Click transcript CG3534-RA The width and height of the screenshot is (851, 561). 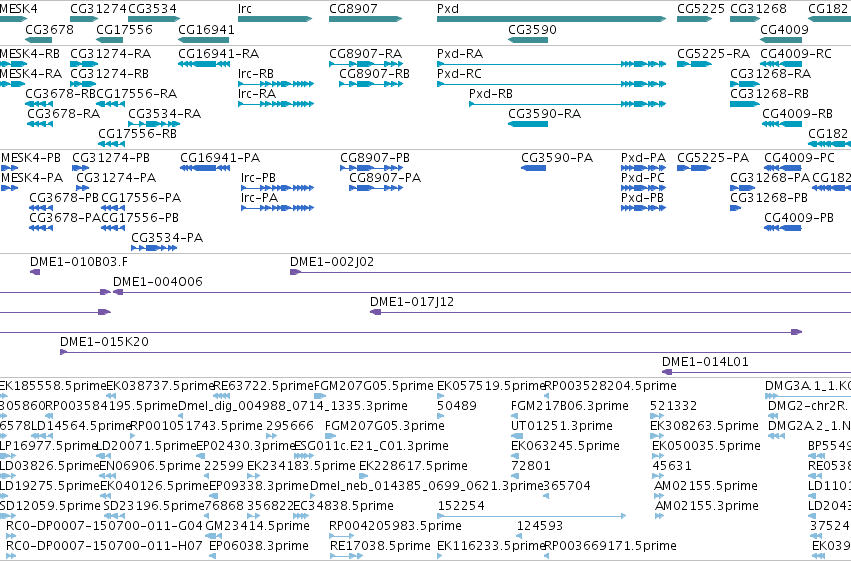point(164,114)
